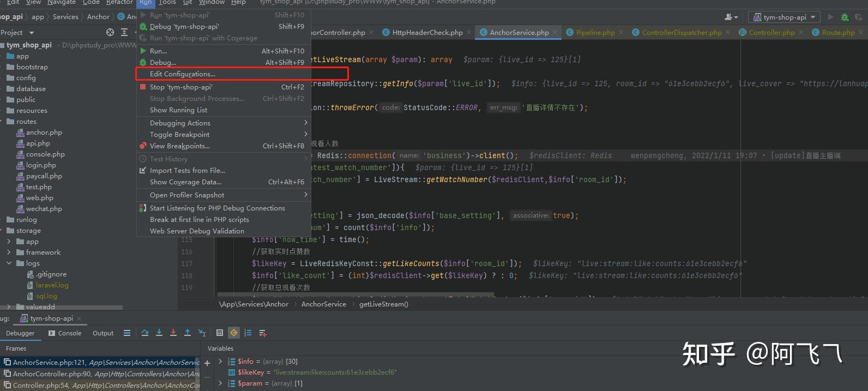This screenshot has width=868, height=391.
Task: Click green Debug bug icon in toolbar
Action: [845, 17]
